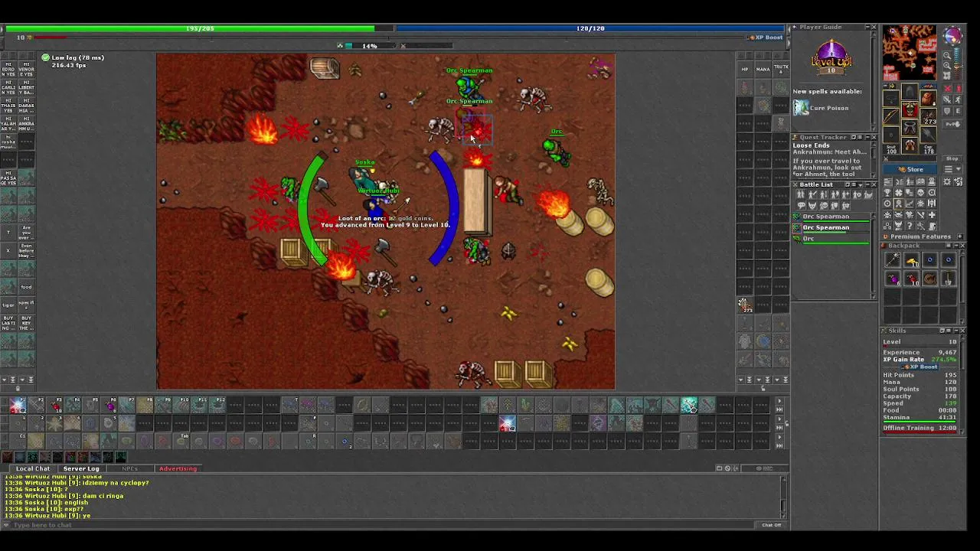Click XP Boost in Skills panel
The width and height of the screenshot is (980, 551).
[x=921, y=367]
